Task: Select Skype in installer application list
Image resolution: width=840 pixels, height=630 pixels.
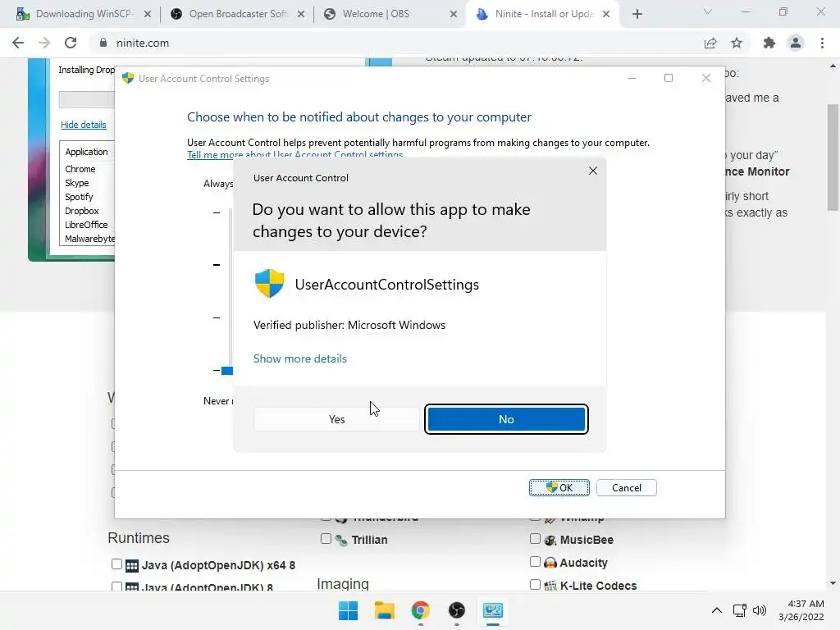Action: [77, 183]
